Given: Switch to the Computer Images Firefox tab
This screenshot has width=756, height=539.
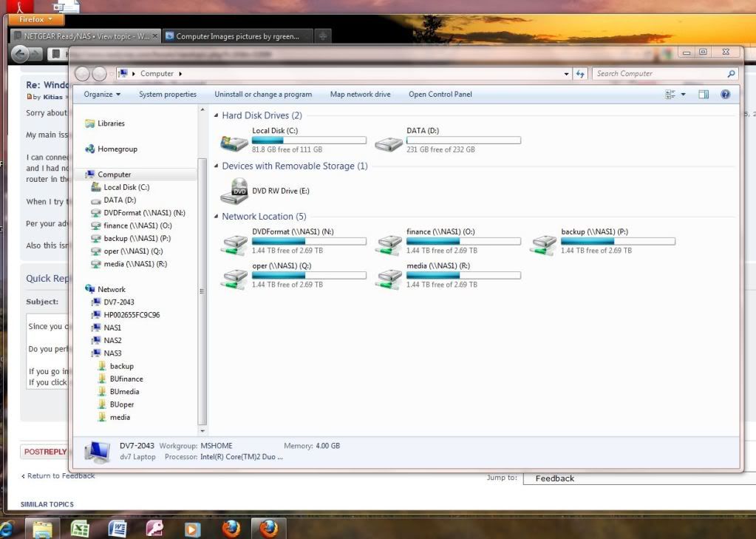Looking at the screenshot, I should click(238, 36).
